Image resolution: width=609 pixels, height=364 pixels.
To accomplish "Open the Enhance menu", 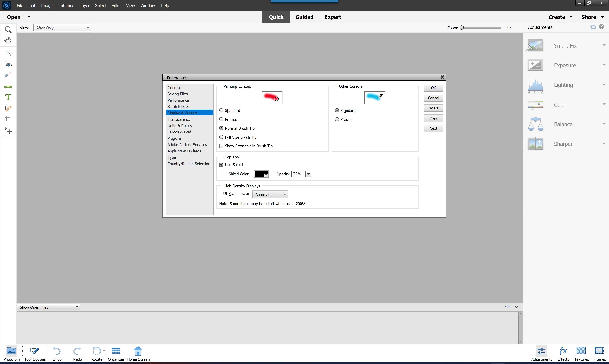I will 66,5.
